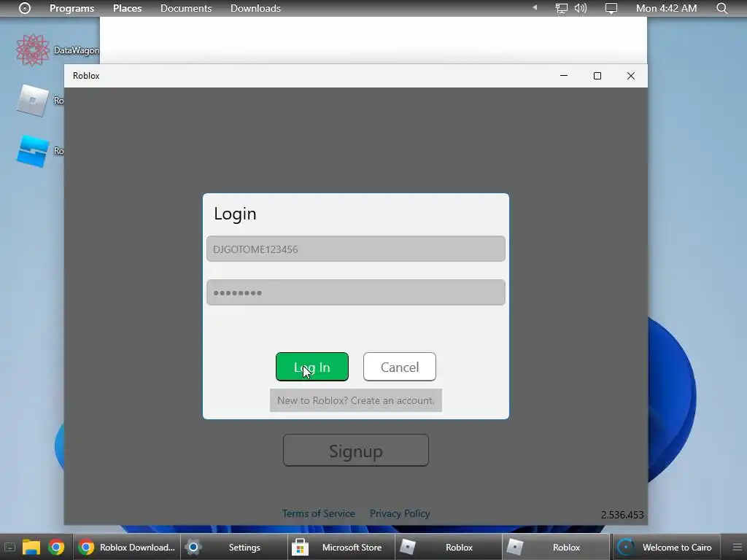Open the Terms of Service link

[x=318, y=513]
